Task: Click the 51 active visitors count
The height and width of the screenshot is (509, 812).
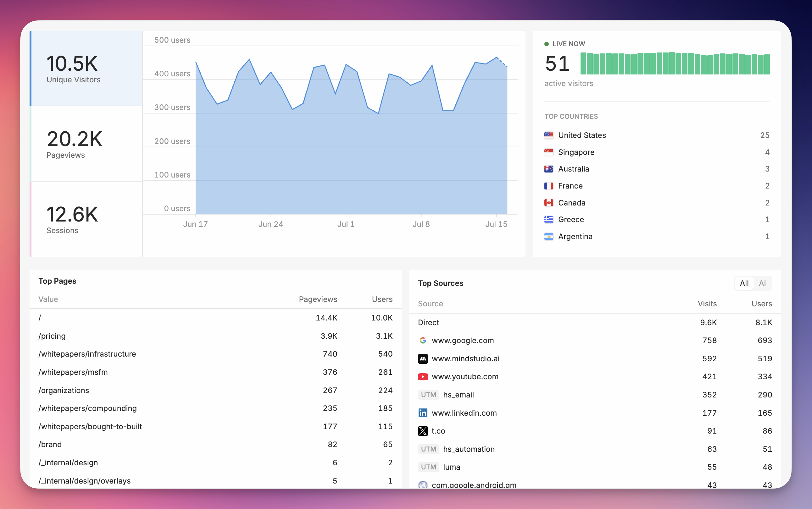Action: point(557,63)
